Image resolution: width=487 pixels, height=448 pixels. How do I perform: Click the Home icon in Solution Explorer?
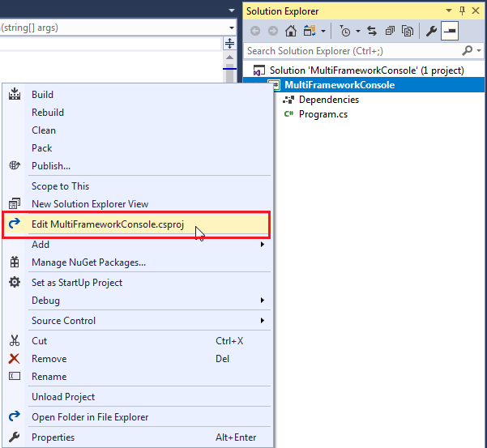click(x=289, y=32)
